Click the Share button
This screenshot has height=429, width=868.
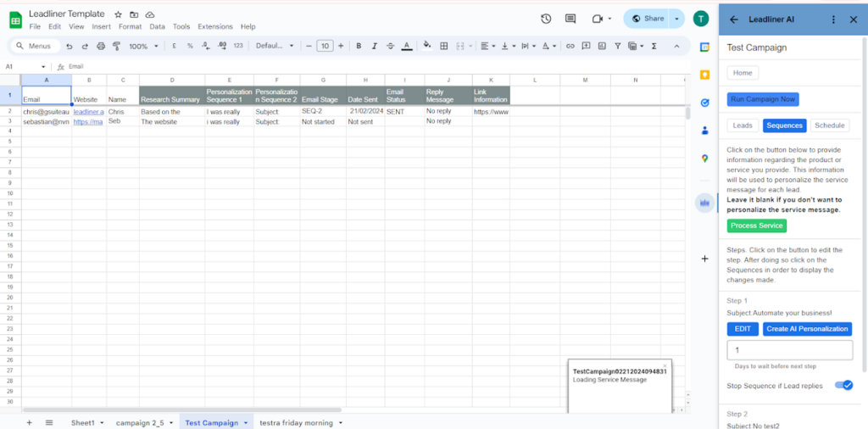coord(648,19)
